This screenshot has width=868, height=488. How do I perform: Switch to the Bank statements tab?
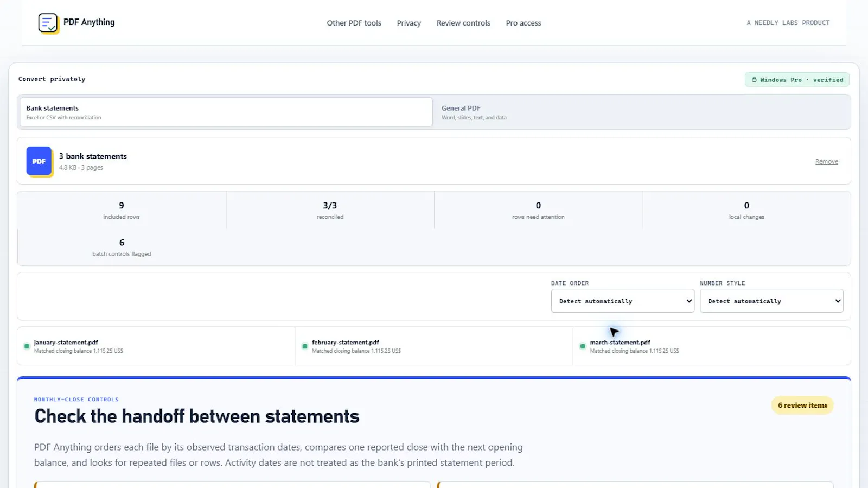coord(226,112)
